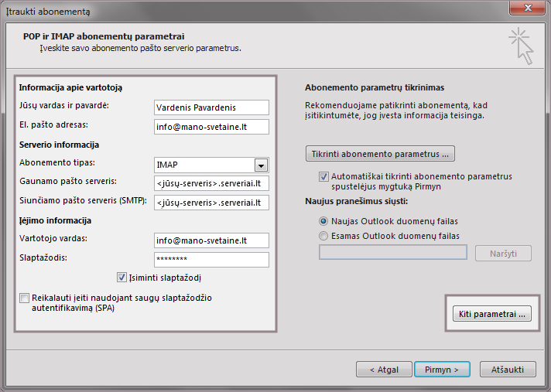This screenshot has width=551, height=392.
Task: Select the Siunčiamo pašto serveris (SMTP) field
Action: point(211,203)
